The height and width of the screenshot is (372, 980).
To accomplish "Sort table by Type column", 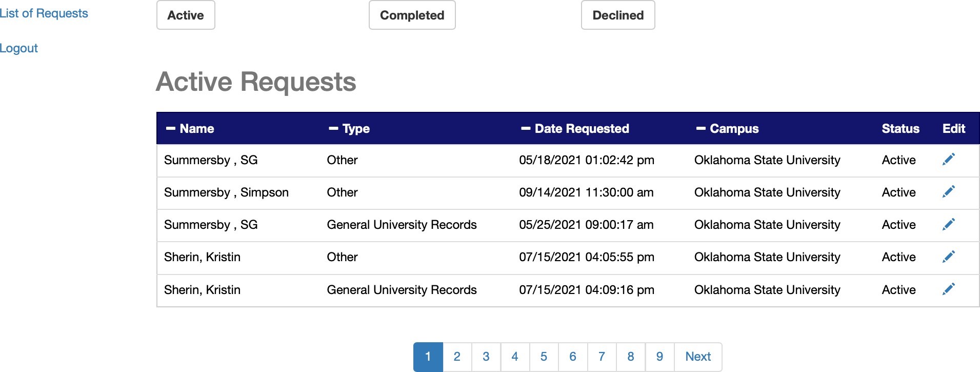I will point(349,129).
